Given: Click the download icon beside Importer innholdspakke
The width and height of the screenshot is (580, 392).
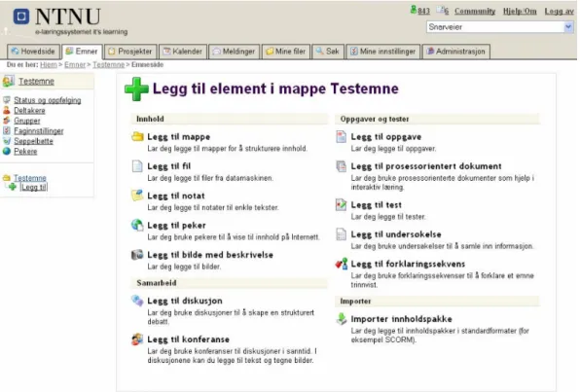Looking at the screenshot, I should (341, 318).
